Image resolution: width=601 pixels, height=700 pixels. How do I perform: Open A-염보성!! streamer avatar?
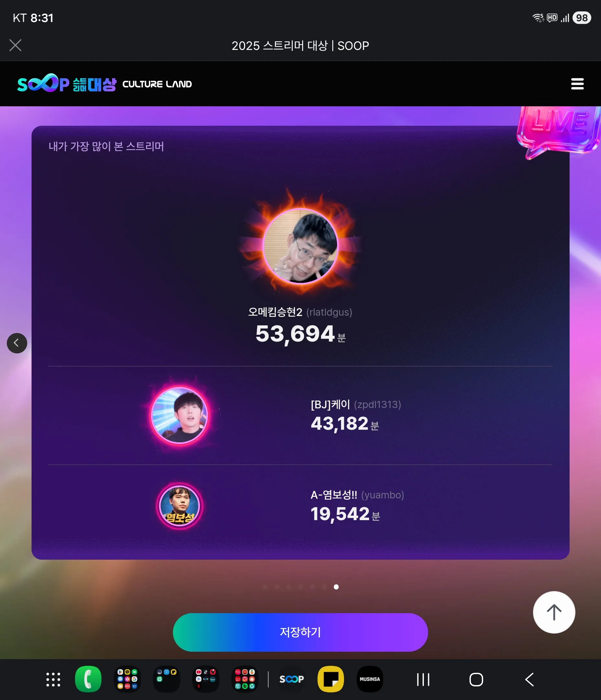(x=179, y=506)
